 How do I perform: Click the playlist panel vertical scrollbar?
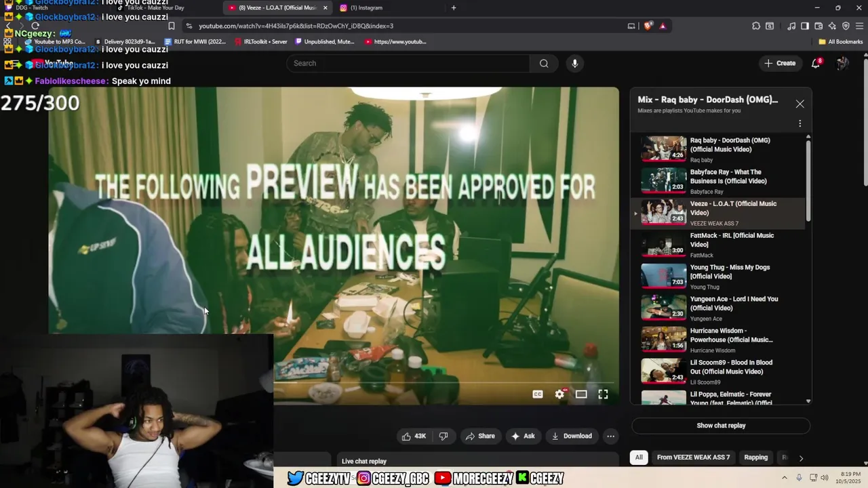(808, 180)
